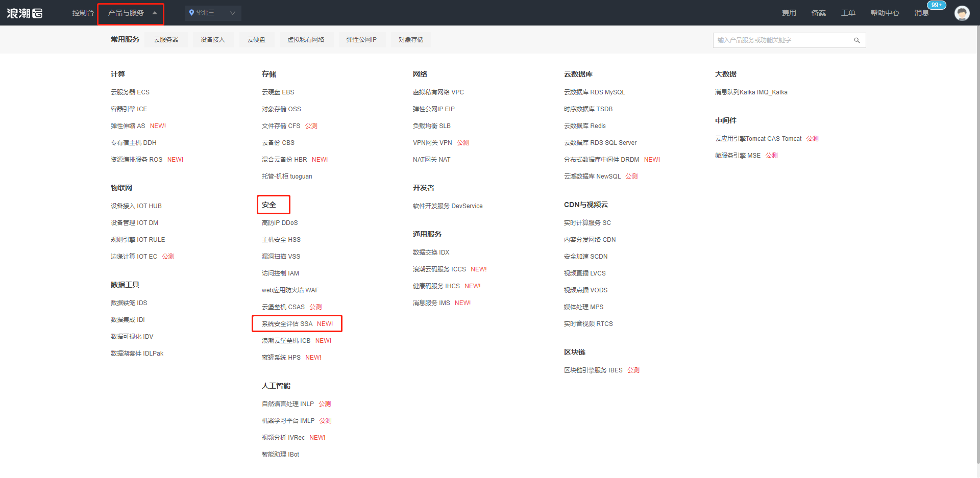This screenshot has height=478, width=980.
Task: Open 内容分发网络 CDN
Action: tap(590, 240)
